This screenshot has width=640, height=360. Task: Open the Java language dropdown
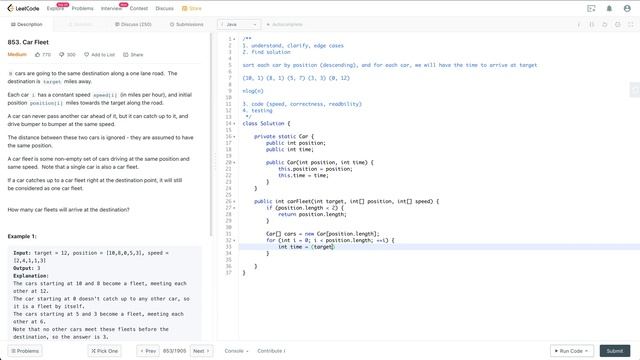click(239, 24)
